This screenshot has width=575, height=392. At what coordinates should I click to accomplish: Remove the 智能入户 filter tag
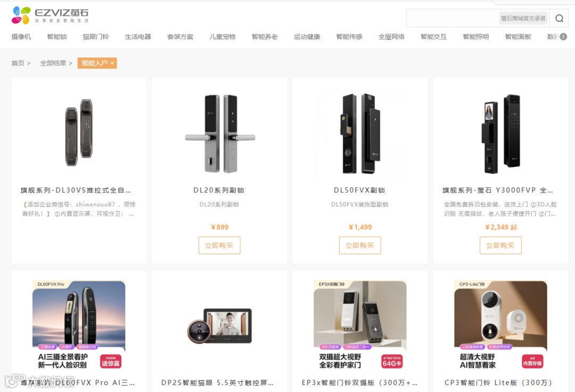[112, 63]
